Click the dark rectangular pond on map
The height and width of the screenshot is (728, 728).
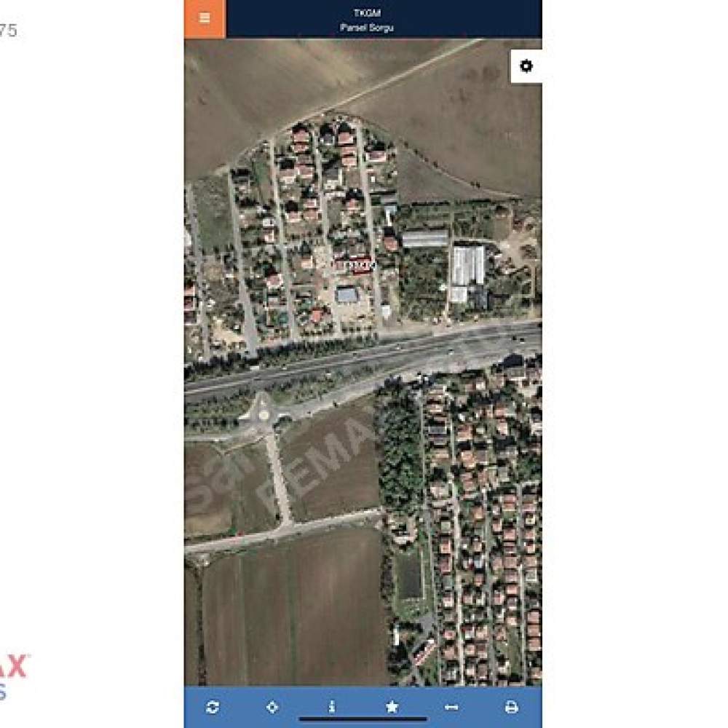pos(409,576)
